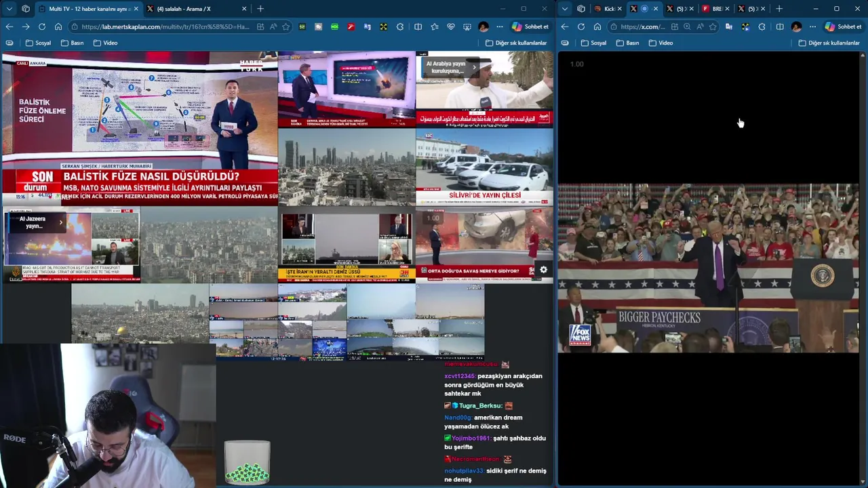Open the three-dot menu in the right browser
Viewport: 868px width, 488px height.
click(812, 26)
